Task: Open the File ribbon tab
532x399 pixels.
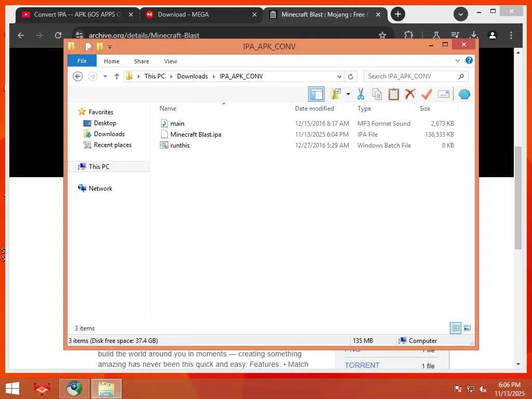Action: click(82, 61)
